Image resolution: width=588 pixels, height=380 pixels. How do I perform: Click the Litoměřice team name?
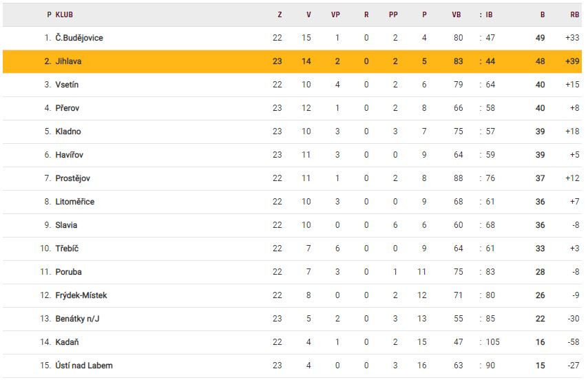pyautogui.click(x=75, y=202)
